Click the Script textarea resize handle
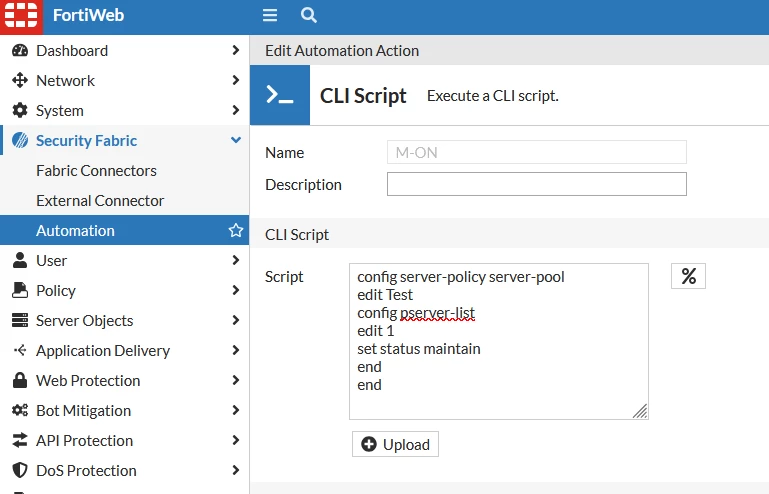The width and height of the screenshot is (769, 494). (640, 411)
